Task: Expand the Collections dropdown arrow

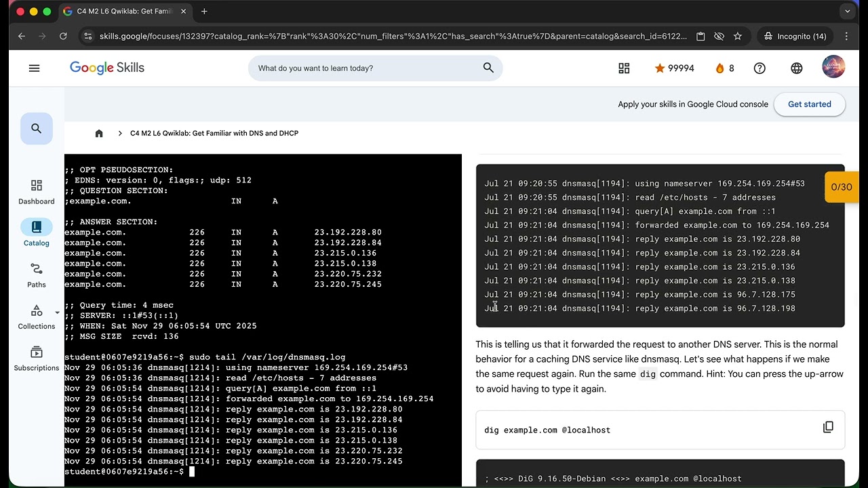Action: (57, 312)
